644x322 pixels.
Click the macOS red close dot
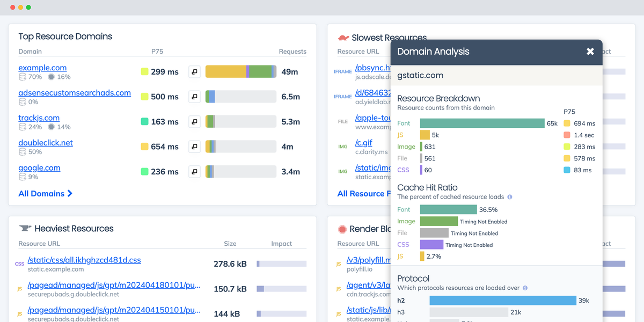coord(13,8)
